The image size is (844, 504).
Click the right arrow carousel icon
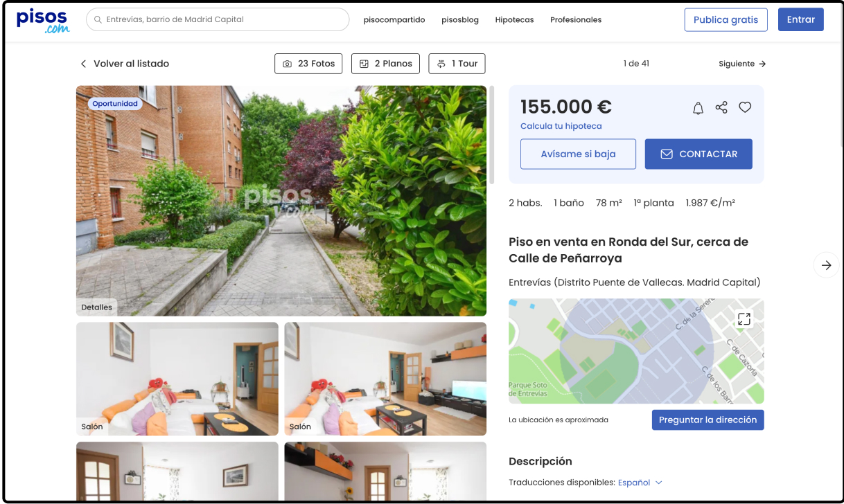pyautogui.click(x=826, y=265)
